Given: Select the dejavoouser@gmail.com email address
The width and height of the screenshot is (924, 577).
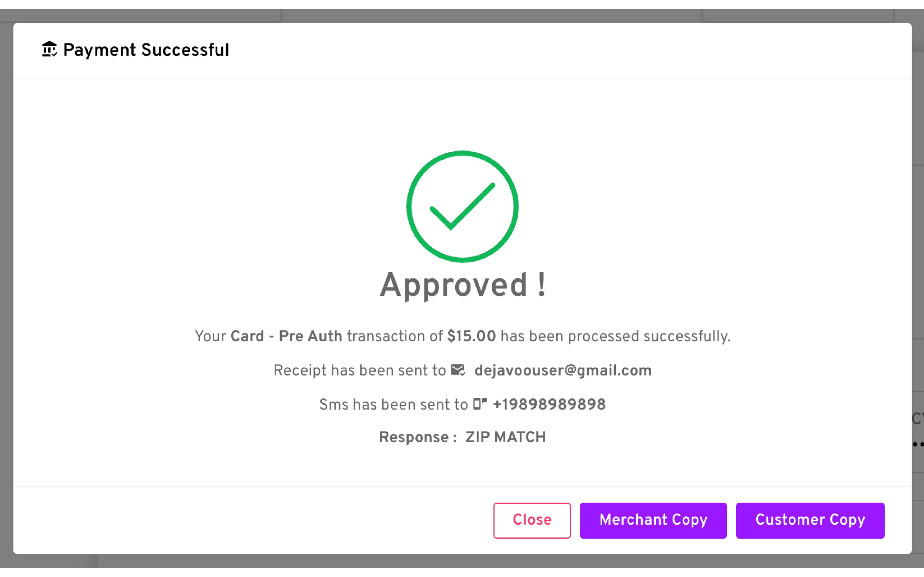Looking at the screenshot, I should pos(563,370).
